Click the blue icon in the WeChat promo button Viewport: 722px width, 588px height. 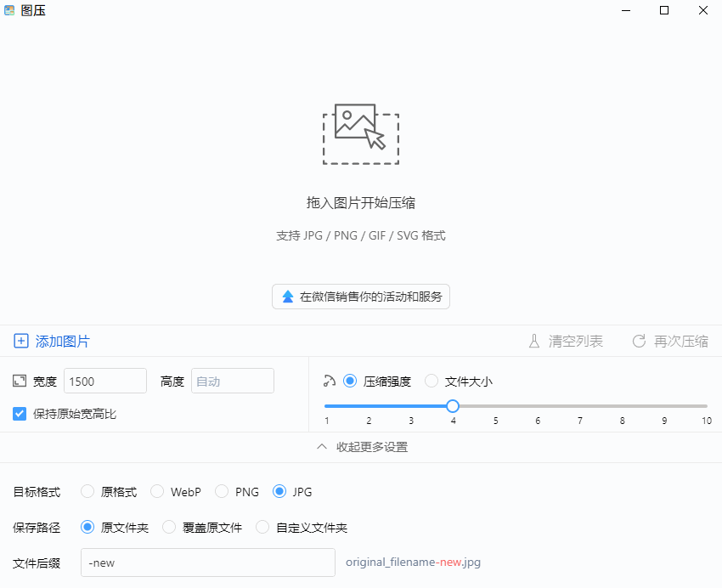click(x=288, y=297)
